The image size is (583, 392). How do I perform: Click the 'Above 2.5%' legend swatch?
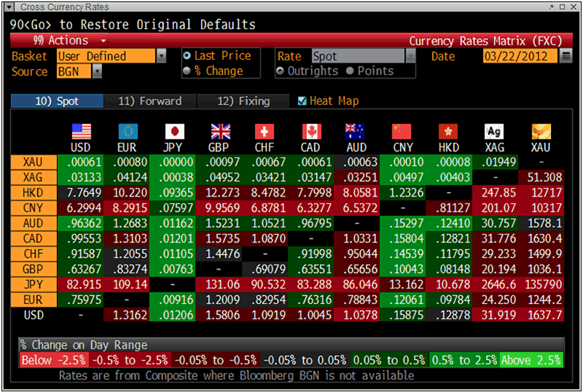[531, 360]
